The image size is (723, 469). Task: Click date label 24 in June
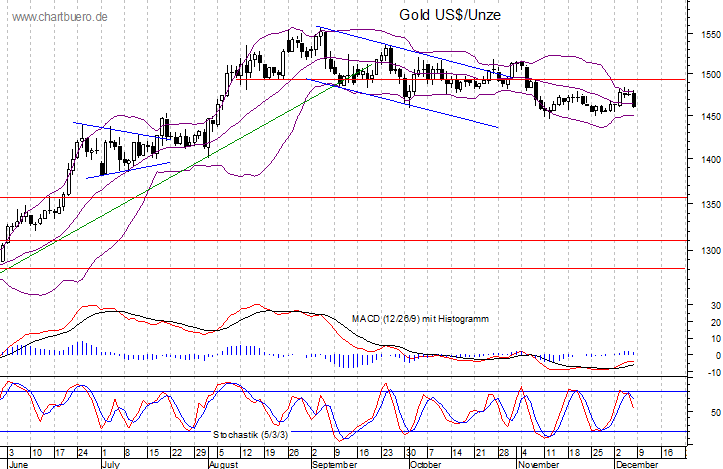coord(83,453)
